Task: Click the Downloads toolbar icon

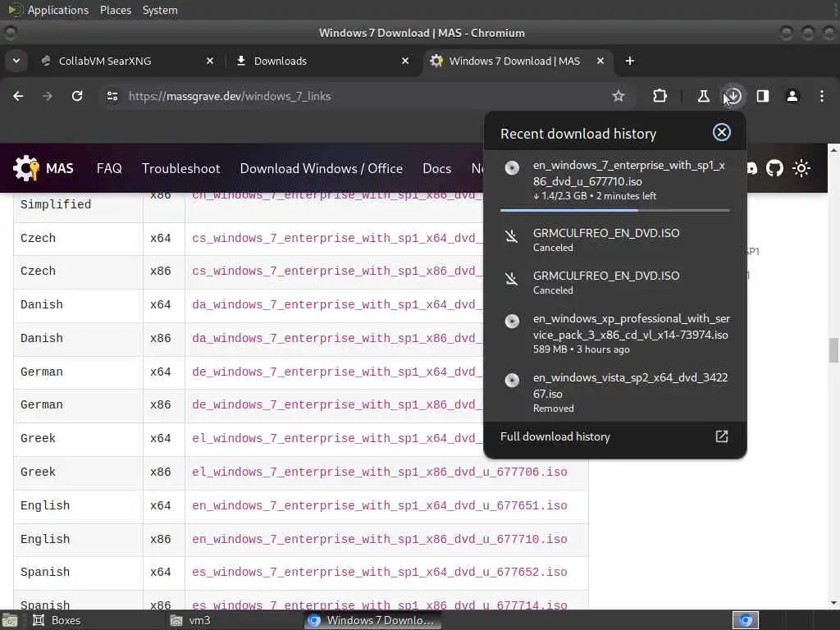Action: [733, 97]
